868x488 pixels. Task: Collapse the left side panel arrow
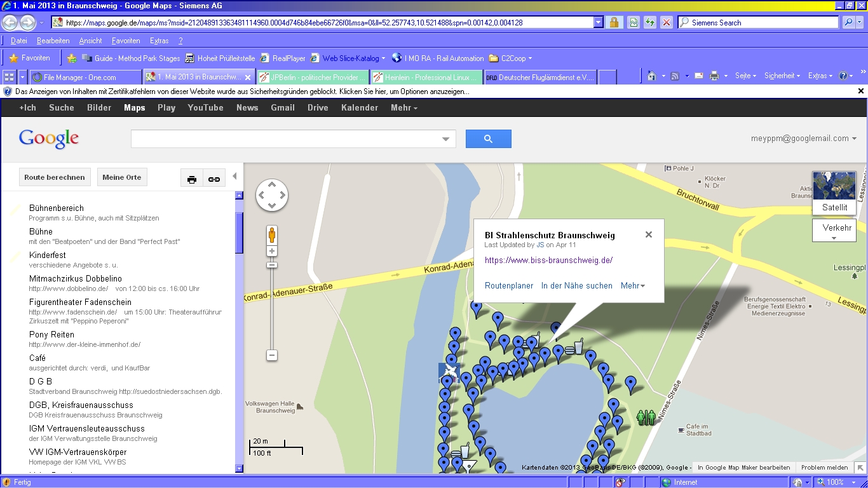(234, 177)
